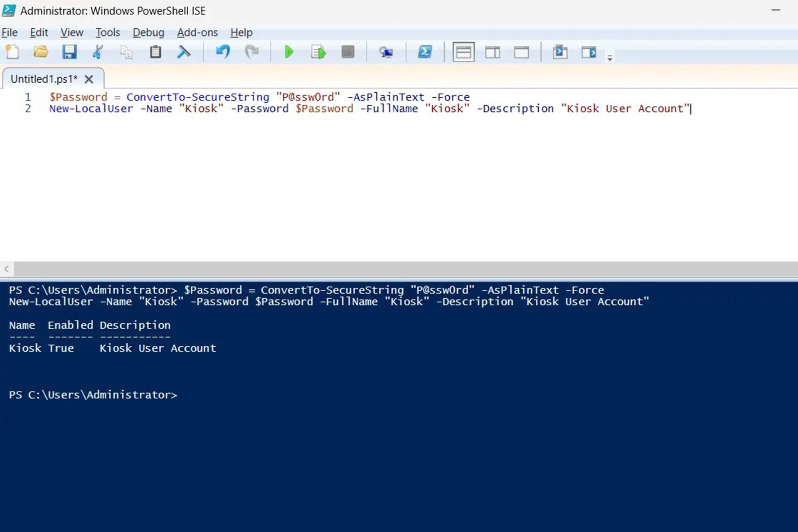
Task: Run the script with the green play icon
Action: 289,52
